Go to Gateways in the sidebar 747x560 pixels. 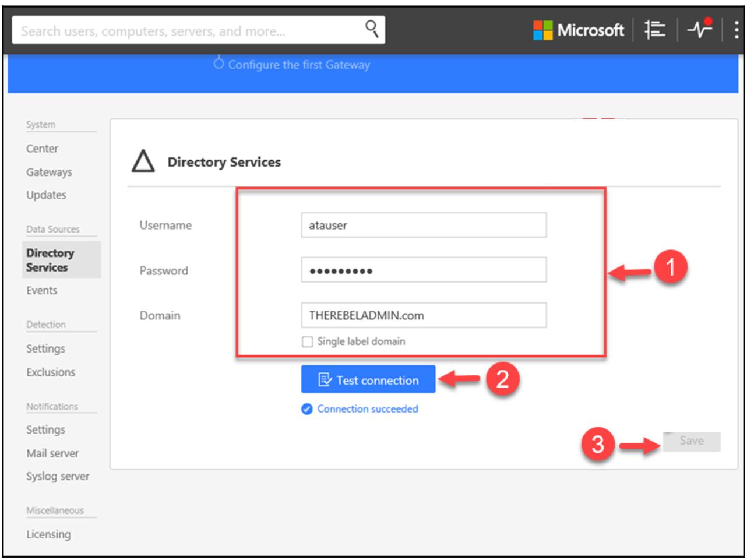[49, 172]
